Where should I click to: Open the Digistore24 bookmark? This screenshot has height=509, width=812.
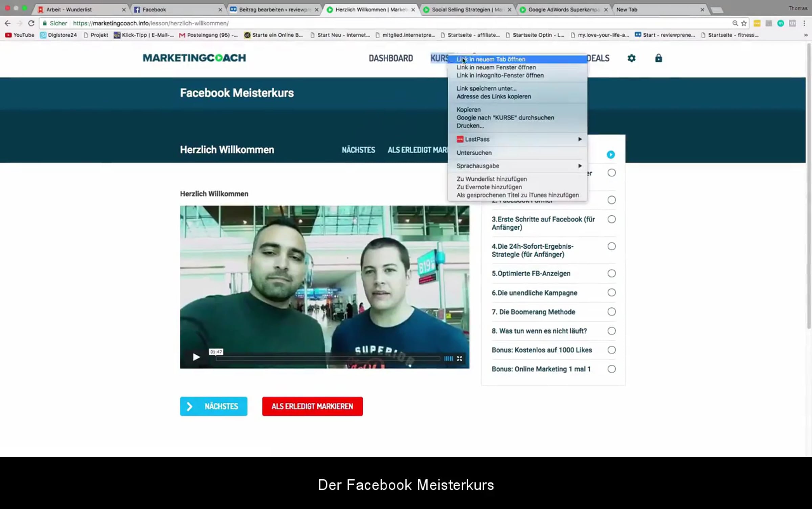tap(59, 35)
